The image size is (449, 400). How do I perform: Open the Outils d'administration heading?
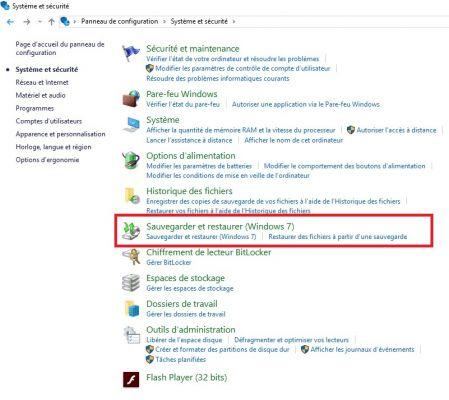coord(191,330)
